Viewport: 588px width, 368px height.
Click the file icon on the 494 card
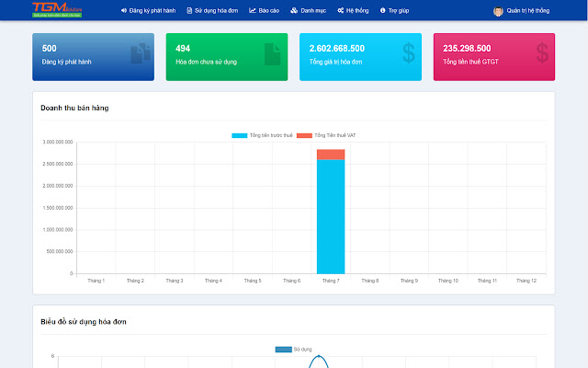pyautogui.click(x=272, y=54)
